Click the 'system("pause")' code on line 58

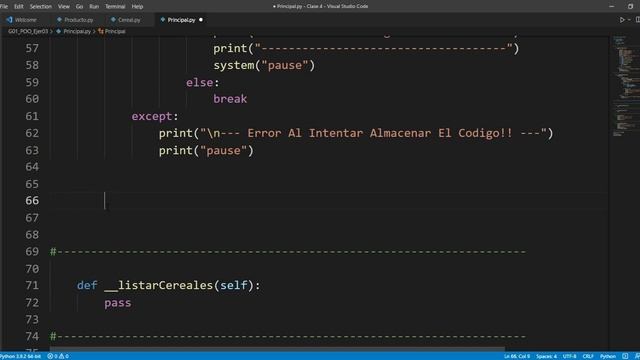pyautogui.click(x=264, y=65)
